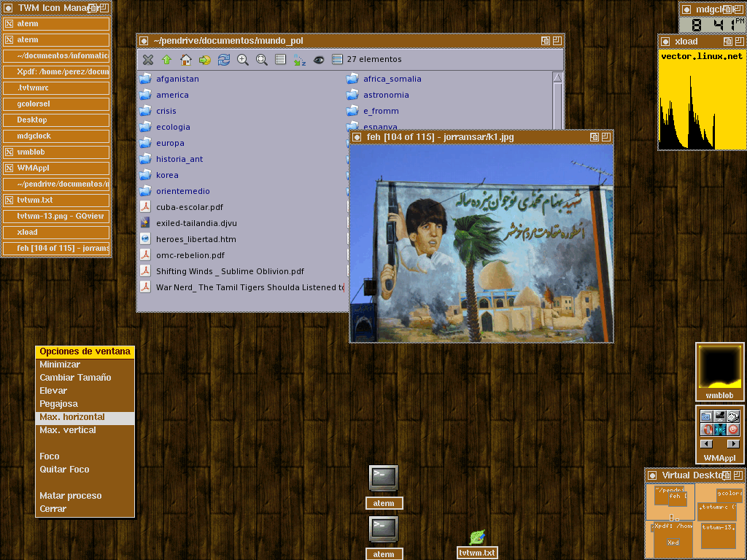Open cuba-escolar.pdf file
The height and width of the screenshot is (560, 747).
click(x=189, y=207)
